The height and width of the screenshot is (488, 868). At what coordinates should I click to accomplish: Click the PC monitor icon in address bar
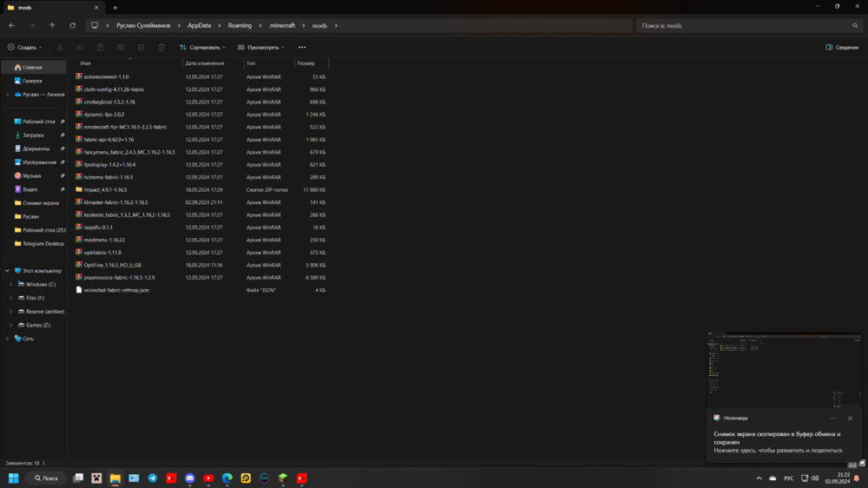click(x=95, y=25)
